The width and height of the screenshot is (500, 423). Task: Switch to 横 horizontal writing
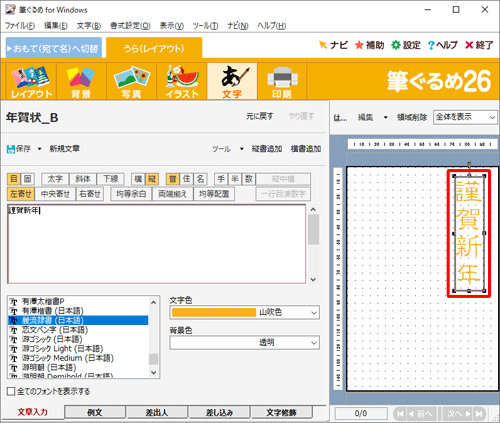click(138, 179)
